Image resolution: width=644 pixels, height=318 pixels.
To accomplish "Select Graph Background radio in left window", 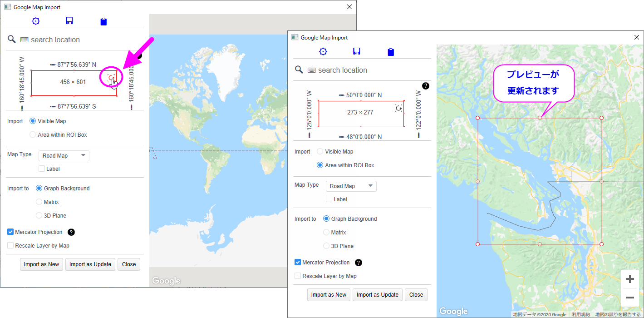I will click(39, 189).
